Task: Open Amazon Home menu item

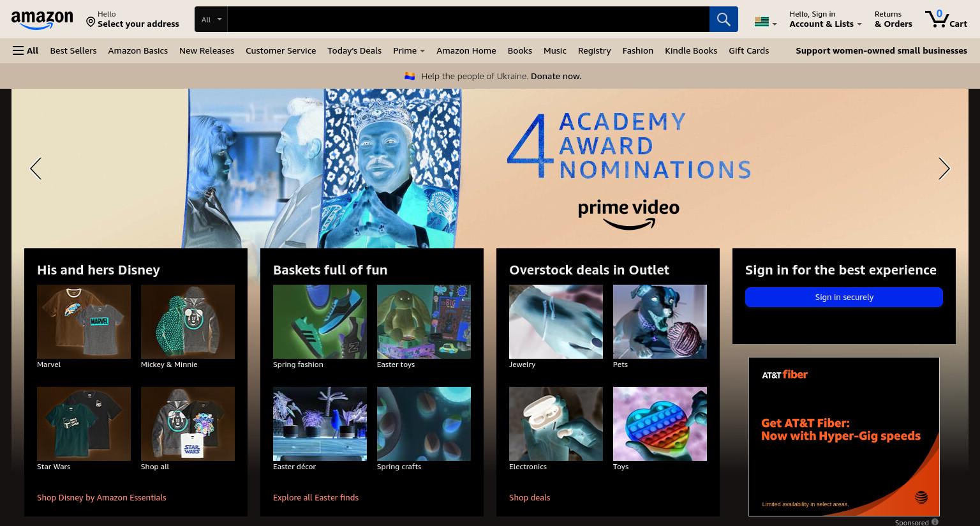Action: click(x=466, y=50)
